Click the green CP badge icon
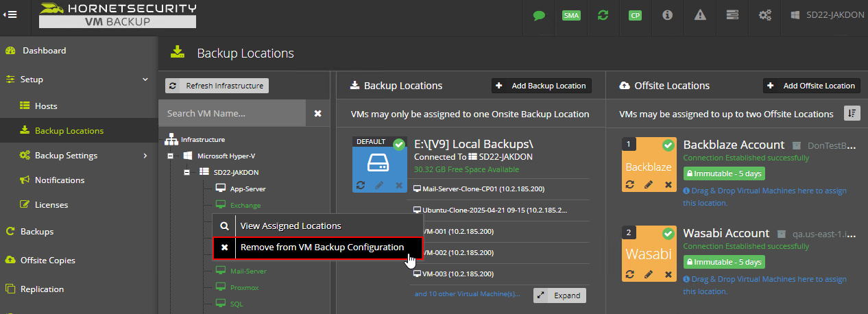Image resolution: width=868 pixels, height=314 pixels. click(x=636, y=15)
